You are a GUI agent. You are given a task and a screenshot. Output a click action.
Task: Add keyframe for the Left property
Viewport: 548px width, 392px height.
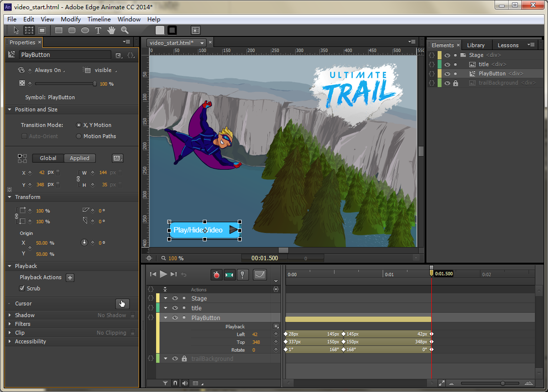[276, 334]
